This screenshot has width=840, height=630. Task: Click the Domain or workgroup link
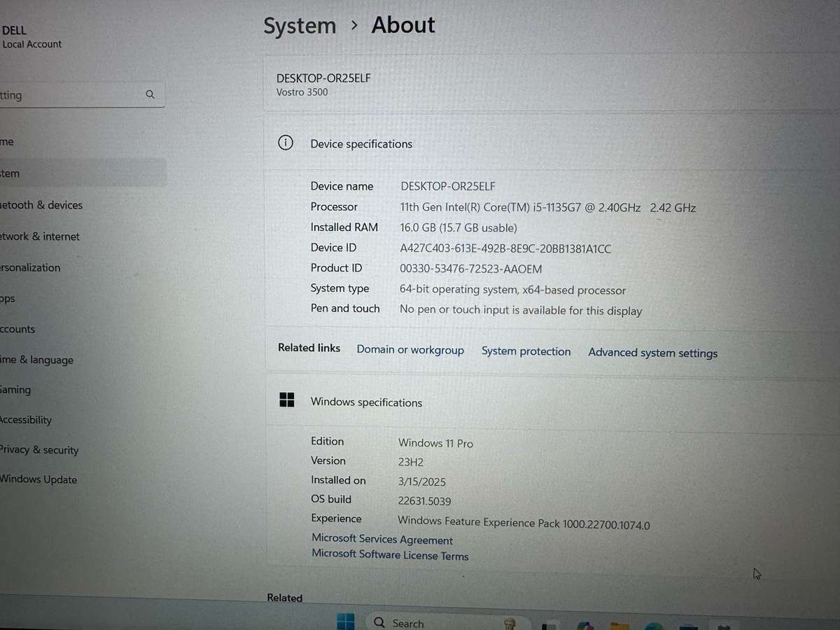tap(410, 349)
